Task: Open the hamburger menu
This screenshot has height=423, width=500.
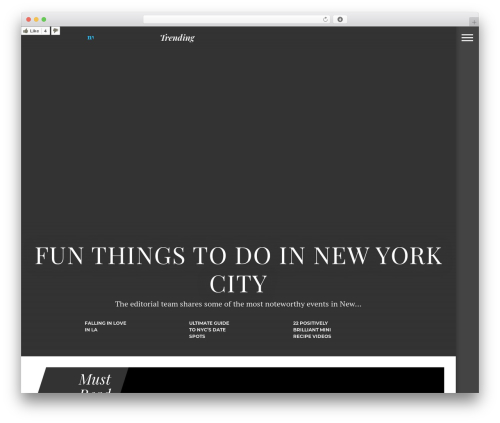Action: click(467, 38)
